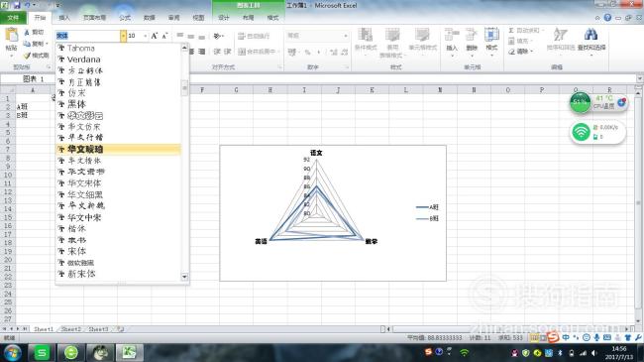The width and height of the screenshot is (644, 362).
Task: Switch to the Insert ribbon tab
Action: coord(64,18)
